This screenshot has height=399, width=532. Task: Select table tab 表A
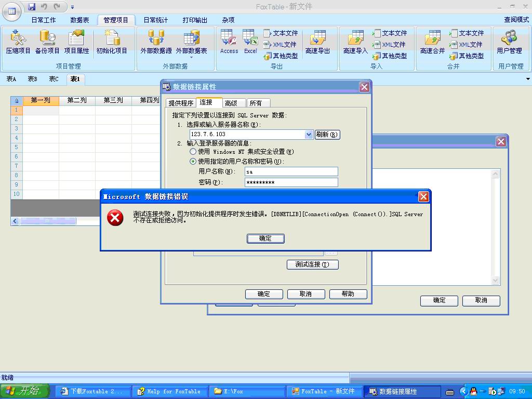click(11, 79)
